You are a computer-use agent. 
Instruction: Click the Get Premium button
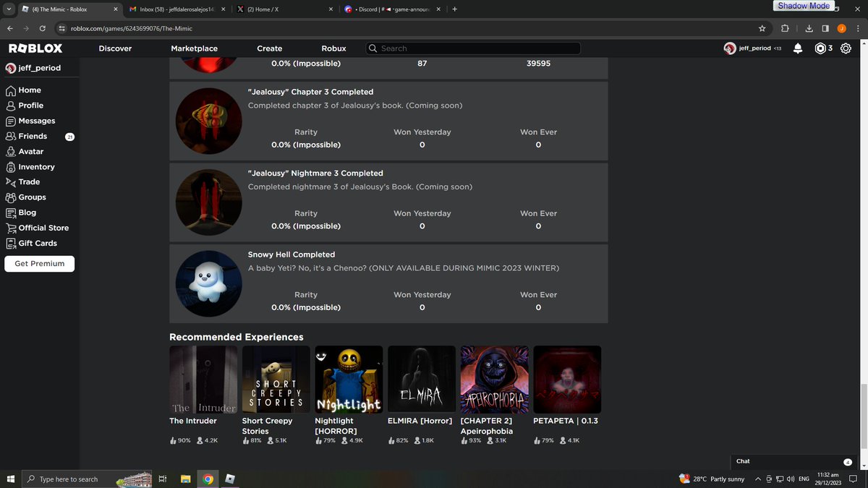click(x=40, y=264)
